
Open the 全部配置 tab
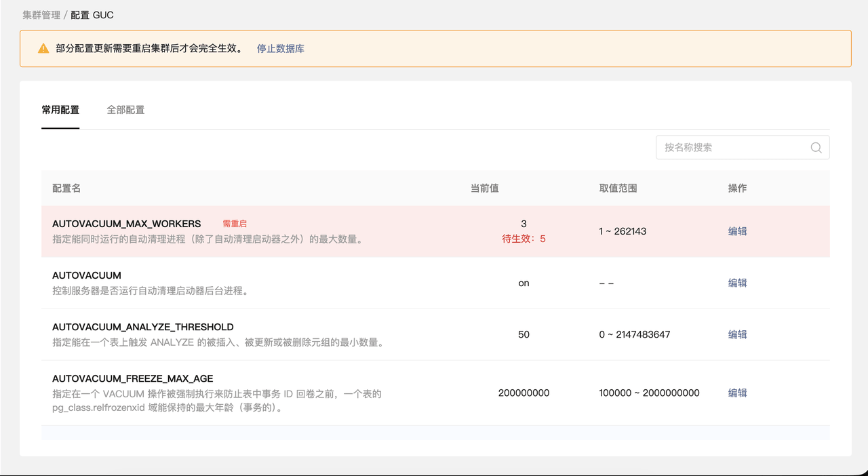click(x=125, y=110)
